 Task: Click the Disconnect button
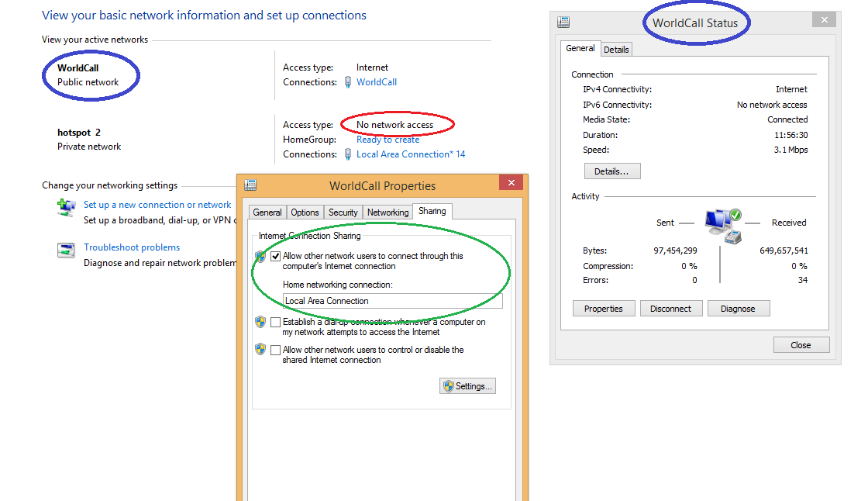(x=671, y=309)
